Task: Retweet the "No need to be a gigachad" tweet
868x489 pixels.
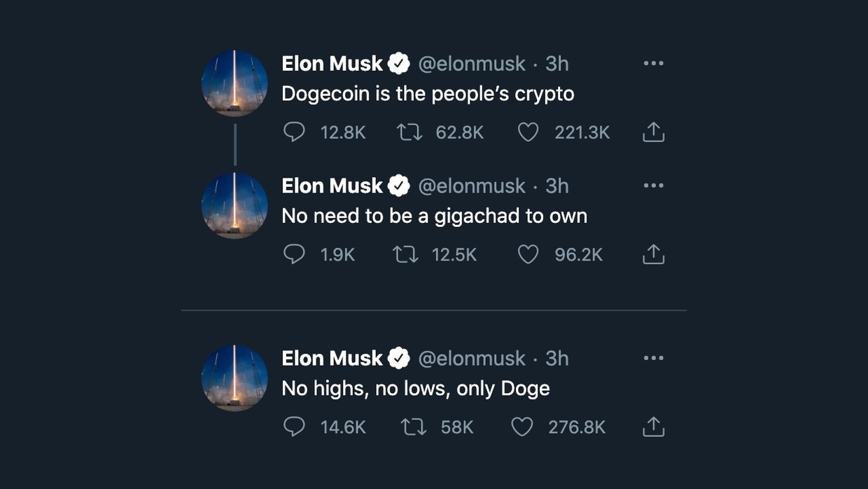Action: pos(405,254)
